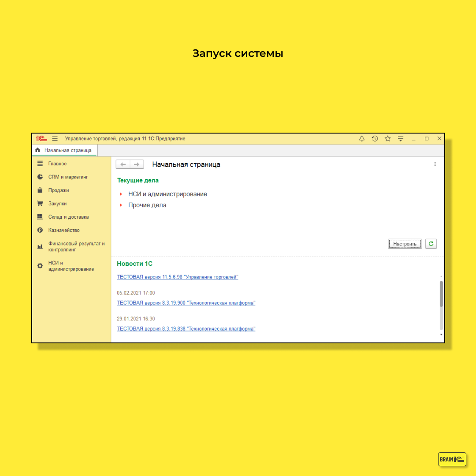Viewport: 476px width, 476px height.
Task: Click the Финансовый результат bar chart icon
Action: tap(40, 246)
